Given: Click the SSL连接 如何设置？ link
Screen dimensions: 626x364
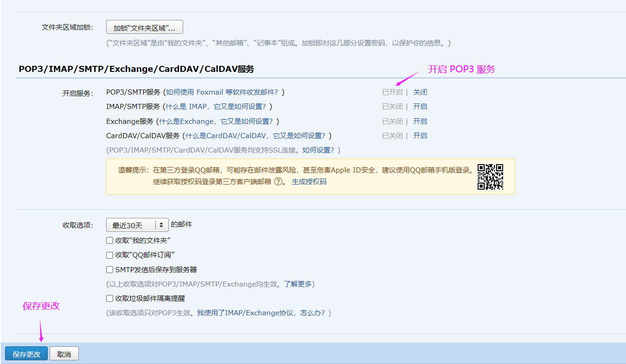Looking at the screenshot, I should pos(319,150).
